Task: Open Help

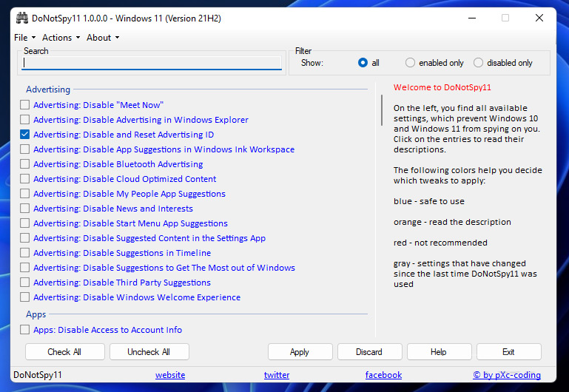Action: click(x=439, y=352)
